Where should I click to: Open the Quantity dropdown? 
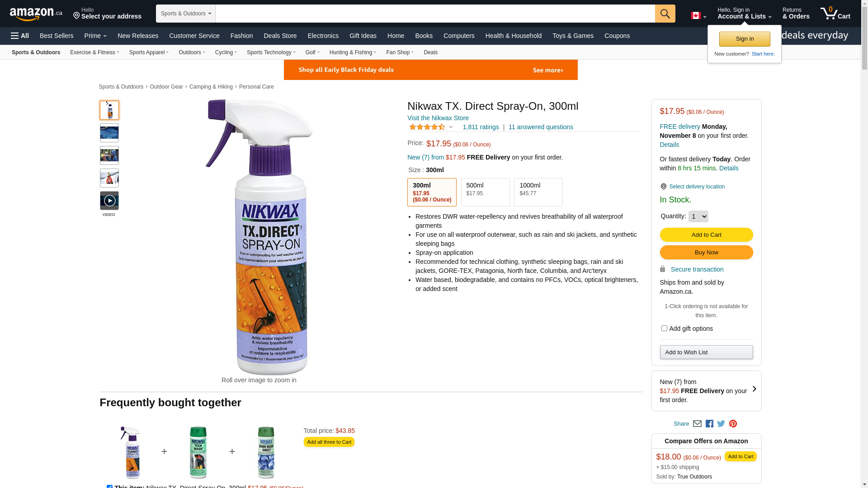[x=698, y=216]
